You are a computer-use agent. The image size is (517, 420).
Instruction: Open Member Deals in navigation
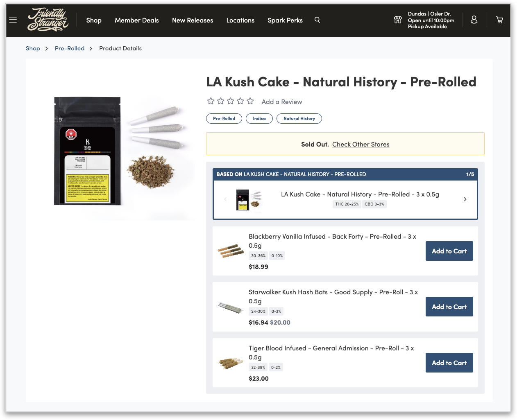[137, 20]
